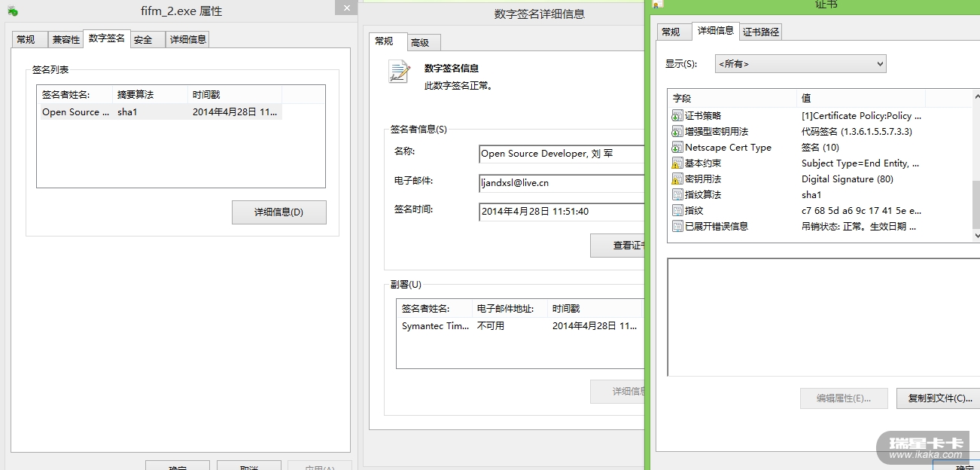Image resolution: width=980 pixels, height=470 pixels.
Task: Click the 电子邮件地址 column header
Action: 510,308
